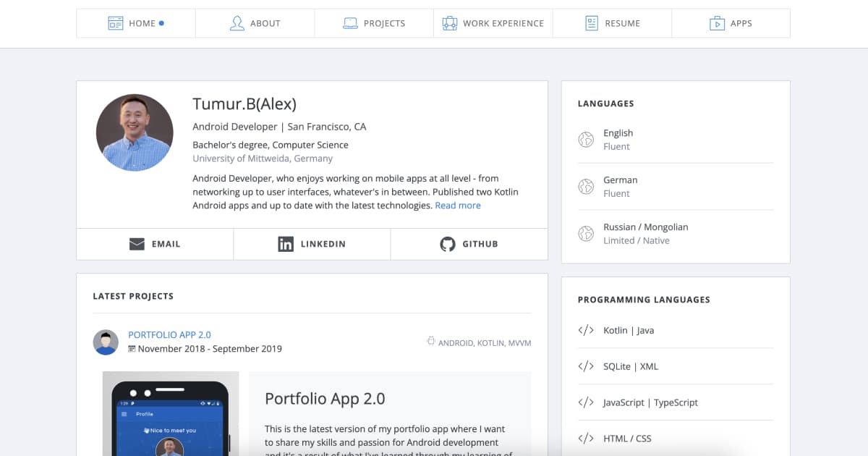The width and height of the screenshot is (868, 456).
Task: Select the LinkedIn icon
Action: [286, 243]
